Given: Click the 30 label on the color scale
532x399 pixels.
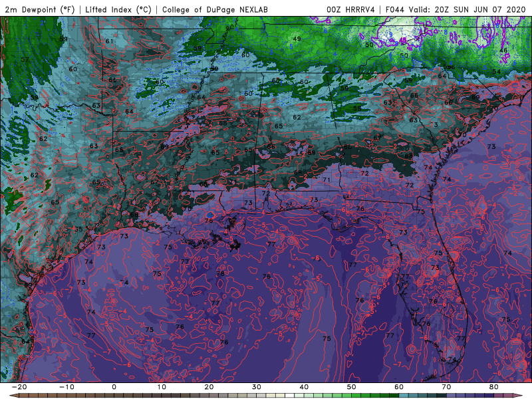Looking at the screenshot, I should (257, 387).
